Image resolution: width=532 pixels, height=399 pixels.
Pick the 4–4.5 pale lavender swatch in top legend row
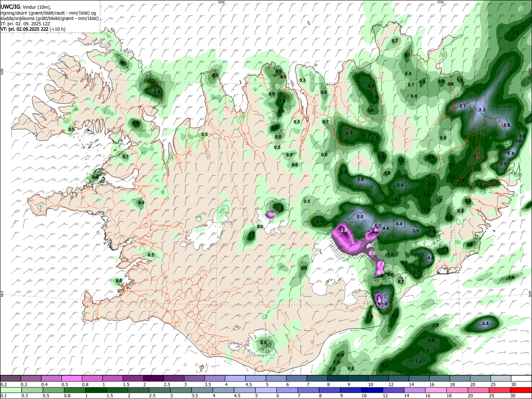[x=235, y=378]
